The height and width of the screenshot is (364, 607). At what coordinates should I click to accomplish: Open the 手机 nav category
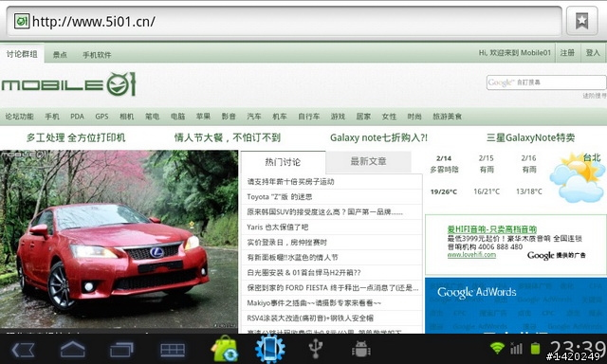52,116
